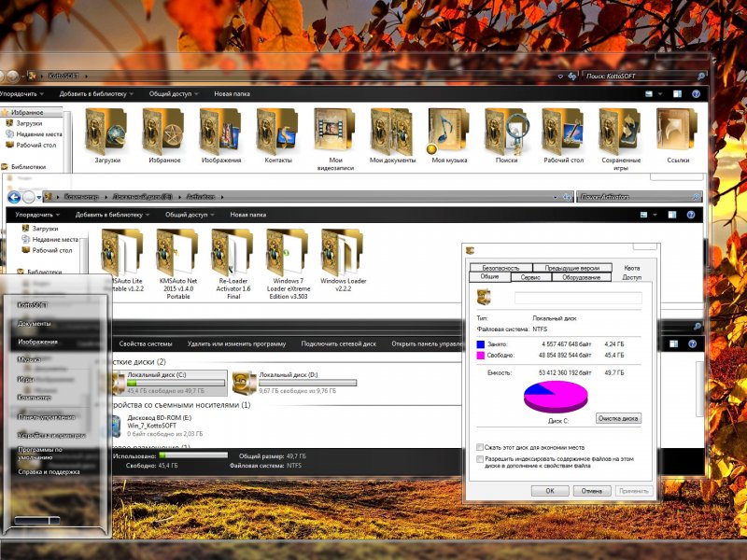Click the magenta Свободно color swatch
The height and width of the screenshot is (560, 747).
tap(480, 356)
